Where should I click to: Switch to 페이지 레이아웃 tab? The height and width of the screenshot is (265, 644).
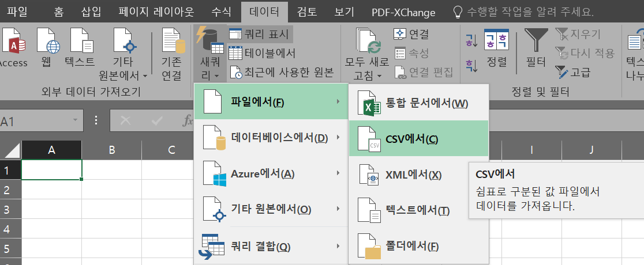(156, 12)
